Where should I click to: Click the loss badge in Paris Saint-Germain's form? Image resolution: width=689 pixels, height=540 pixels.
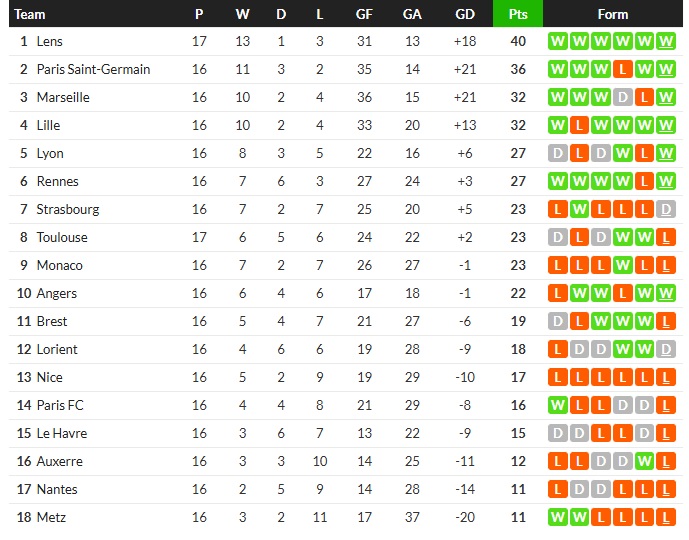623,69
